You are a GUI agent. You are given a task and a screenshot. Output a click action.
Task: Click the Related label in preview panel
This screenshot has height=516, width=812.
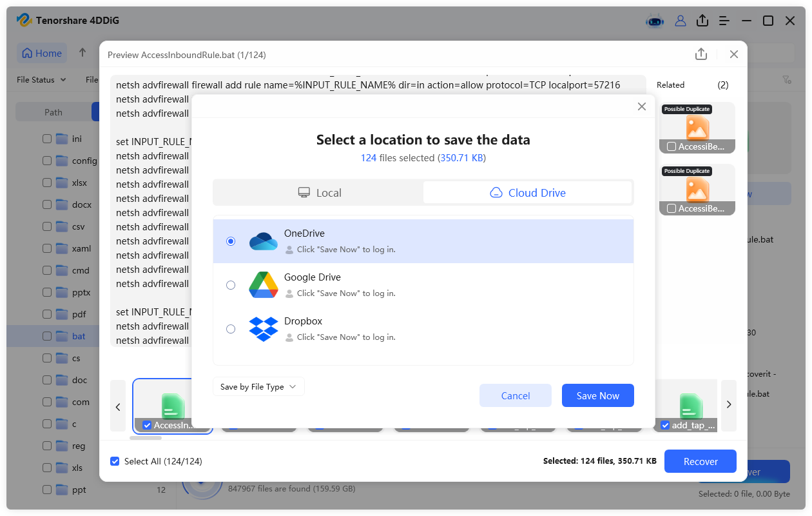click(x=670, y=84)
